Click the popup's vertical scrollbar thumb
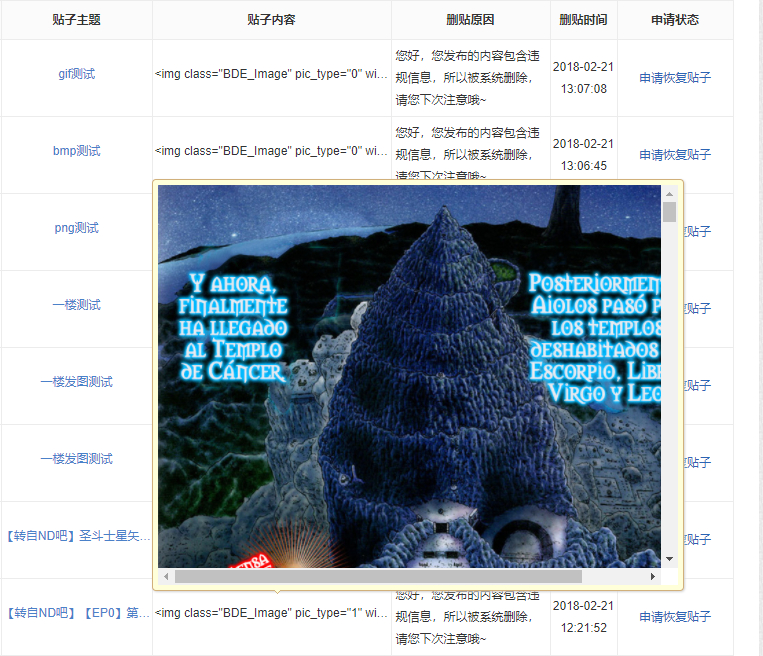763x656 pixels. [x=670, y=212]
